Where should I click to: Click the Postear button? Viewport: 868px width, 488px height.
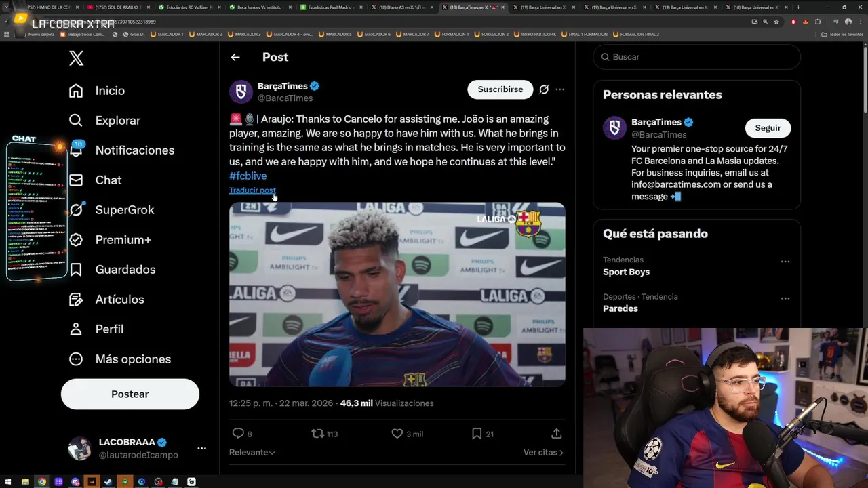click(x=130, y=394)
